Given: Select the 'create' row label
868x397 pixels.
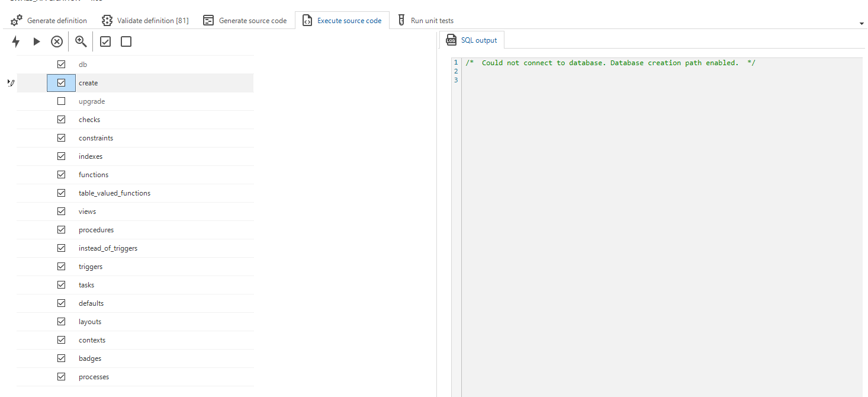Looking at the screenshot, I should pos(88,83).
